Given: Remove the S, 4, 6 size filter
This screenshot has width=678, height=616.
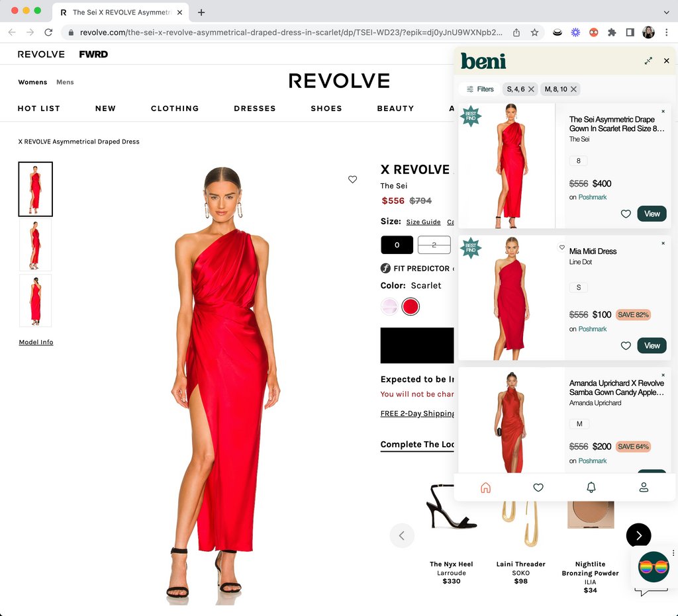Looking at the screenshot, I should coord(532,89).
